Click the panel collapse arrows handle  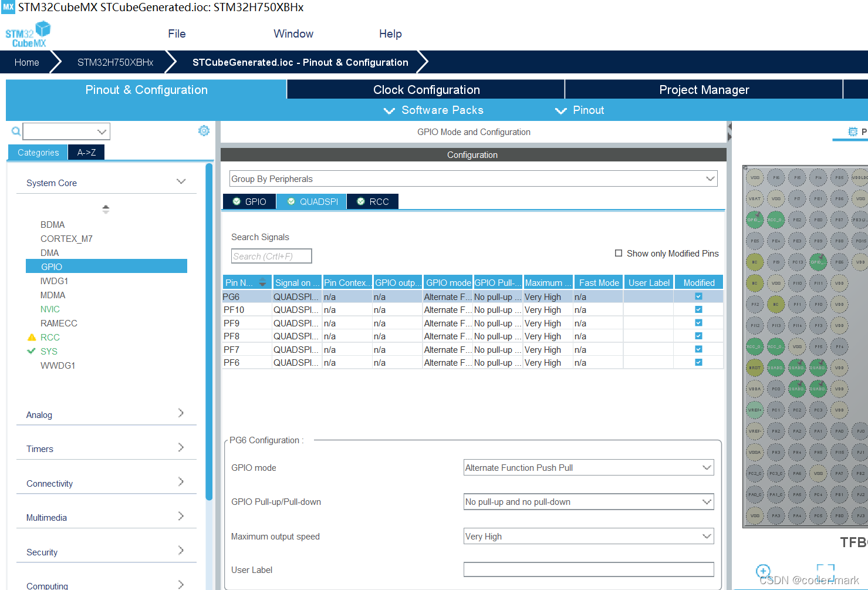(729, 132)
